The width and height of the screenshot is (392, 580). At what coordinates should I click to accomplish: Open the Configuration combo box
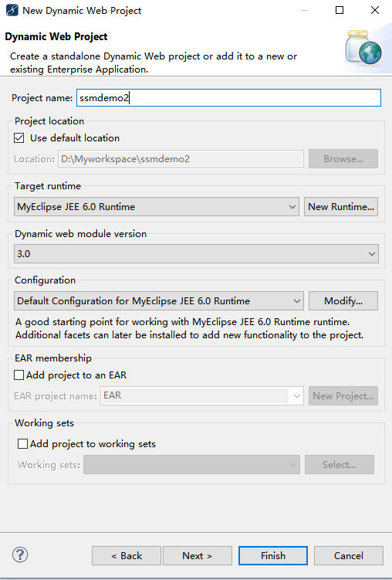[159, 300]
